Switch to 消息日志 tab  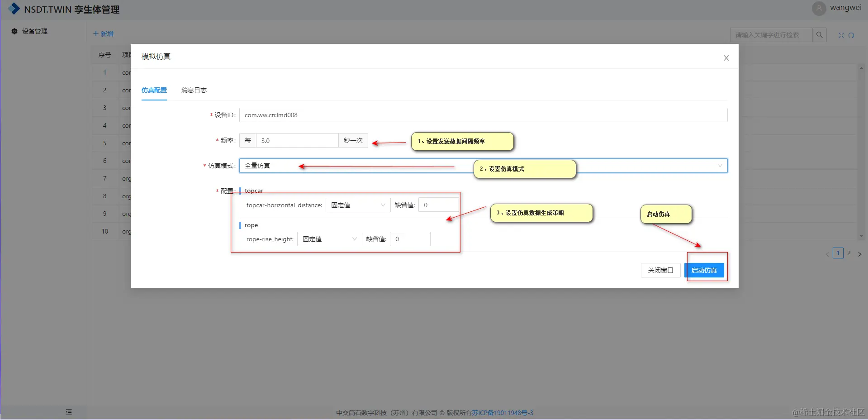point(194,90)
